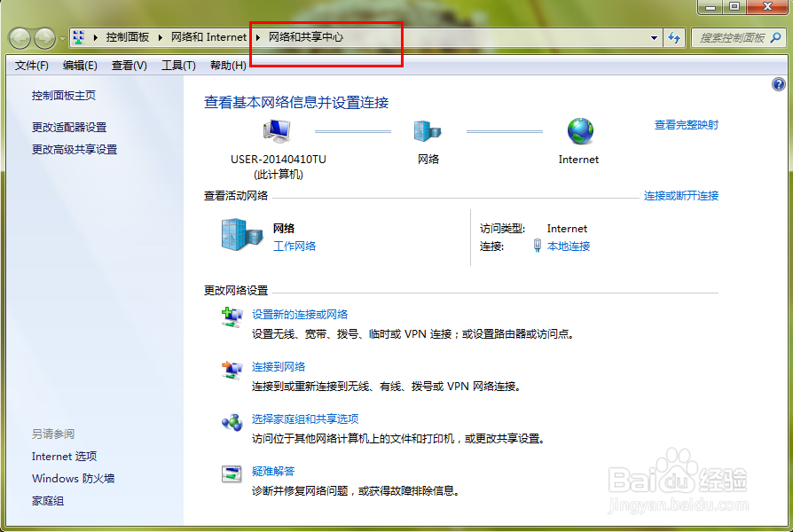Click the 选择家庭组和共享选项 icon
The image size is (793, 532).
(232, 422)
